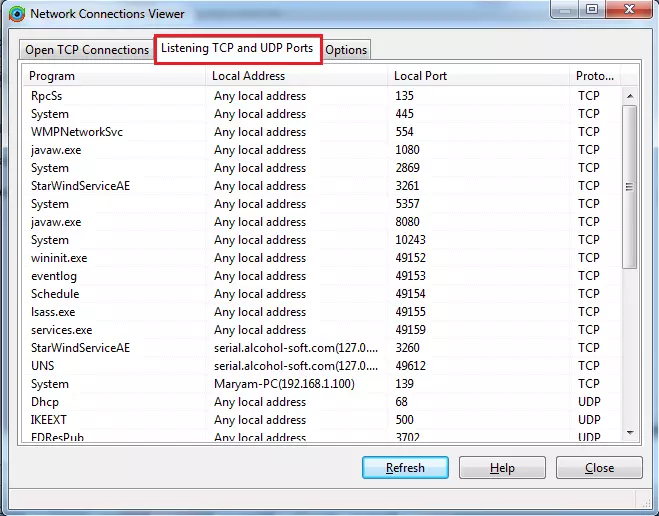
Task: Click the Protocol column header
Action: click(595, 76)
